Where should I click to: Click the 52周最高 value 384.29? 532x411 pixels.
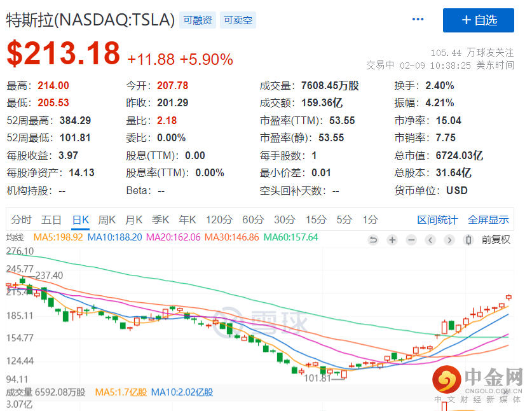click(76, 121)
